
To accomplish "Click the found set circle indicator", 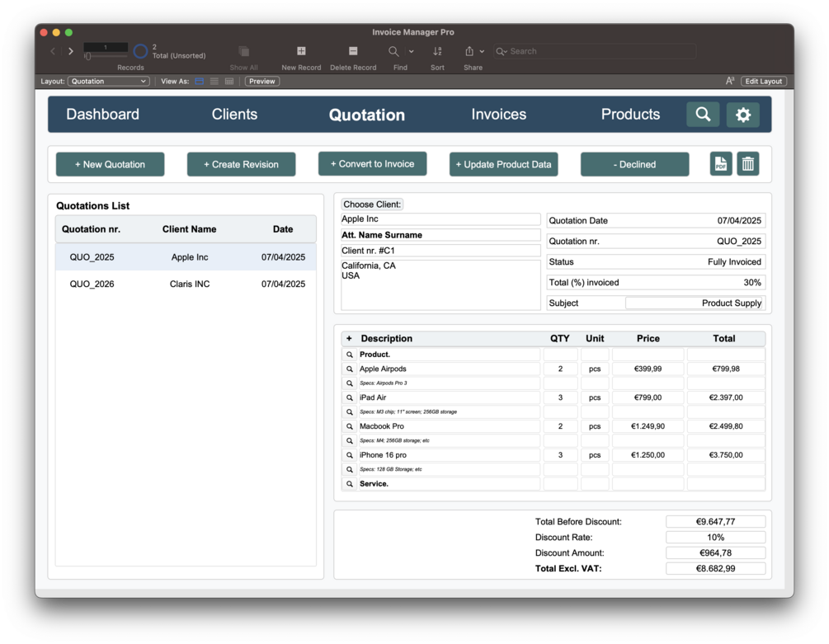I will pos(140,51).
